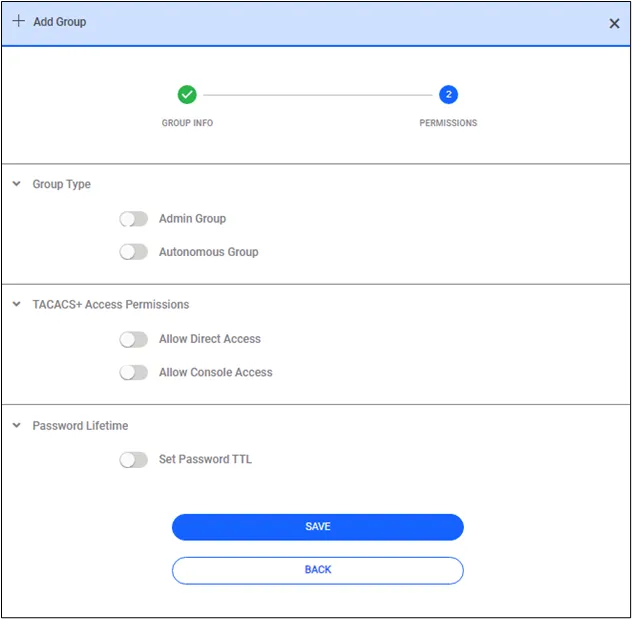
Task: Click the BACK button
Action: coord(318,570)
